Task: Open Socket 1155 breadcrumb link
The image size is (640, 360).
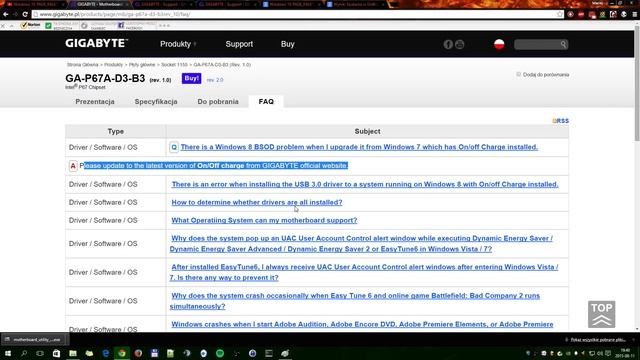Action: [174, 64]
